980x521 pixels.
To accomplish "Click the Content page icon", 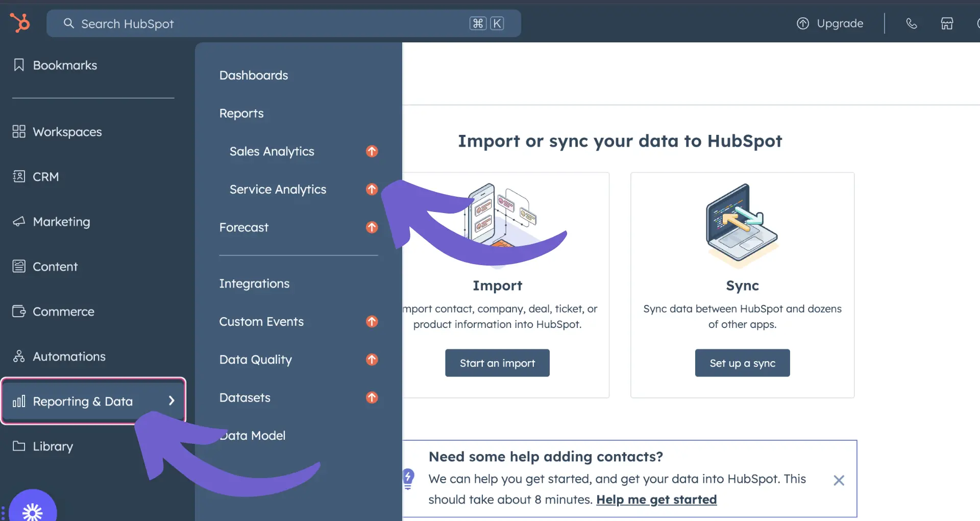I will (x=19, y=267).
